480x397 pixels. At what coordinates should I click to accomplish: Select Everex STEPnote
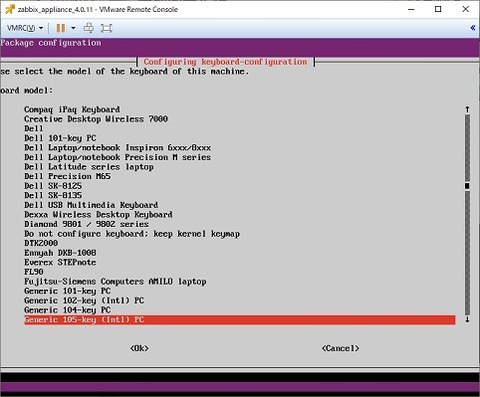[60, 262]
